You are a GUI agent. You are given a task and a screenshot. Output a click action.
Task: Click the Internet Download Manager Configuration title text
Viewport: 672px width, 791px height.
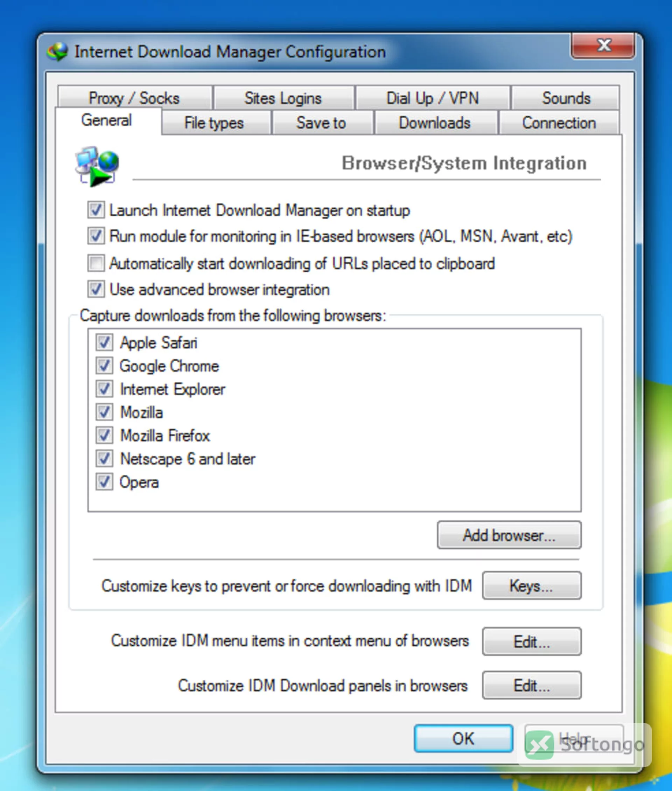click(230, 52)
